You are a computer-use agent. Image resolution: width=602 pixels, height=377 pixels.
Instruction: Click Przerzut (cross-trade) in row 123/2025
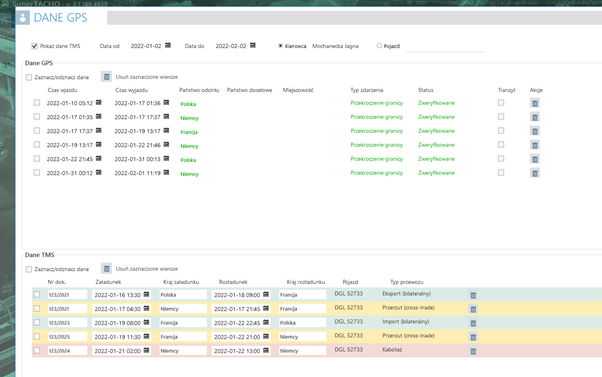click(x=408, y=336)
